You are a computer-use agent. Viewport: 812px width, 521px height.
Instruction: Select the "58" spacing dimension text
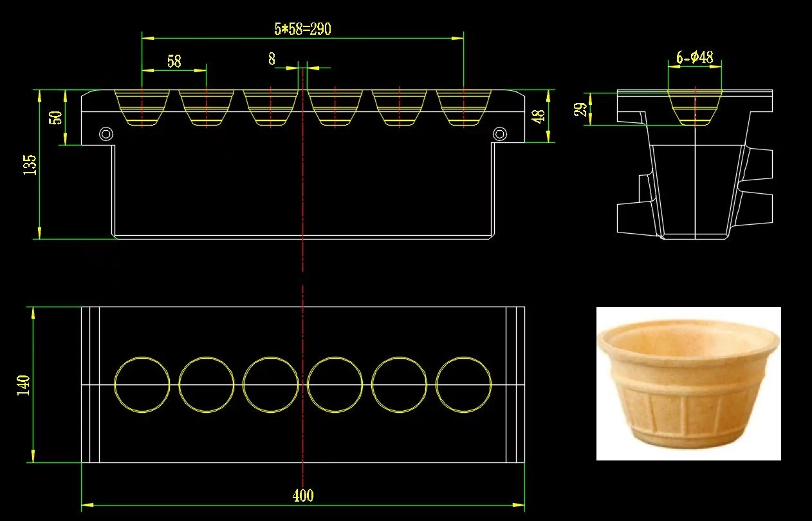coord(174,61)
